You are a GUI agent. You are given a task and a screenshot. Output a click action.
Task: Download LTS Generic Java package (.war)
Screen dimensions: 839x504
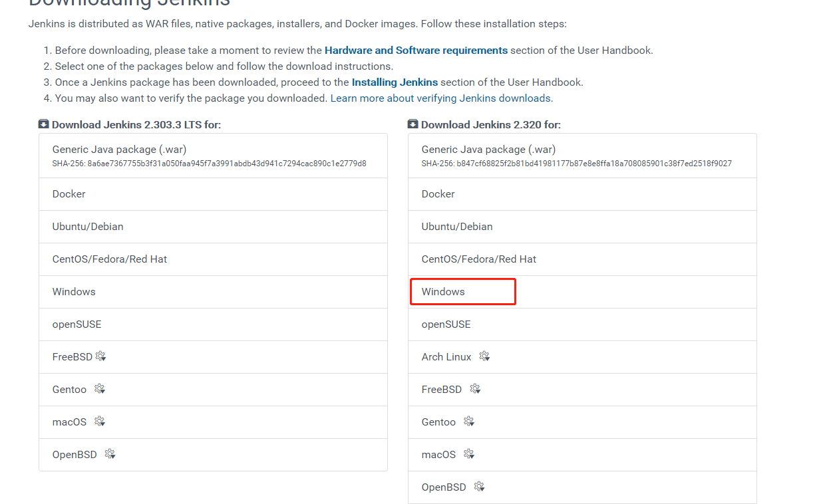213,156
